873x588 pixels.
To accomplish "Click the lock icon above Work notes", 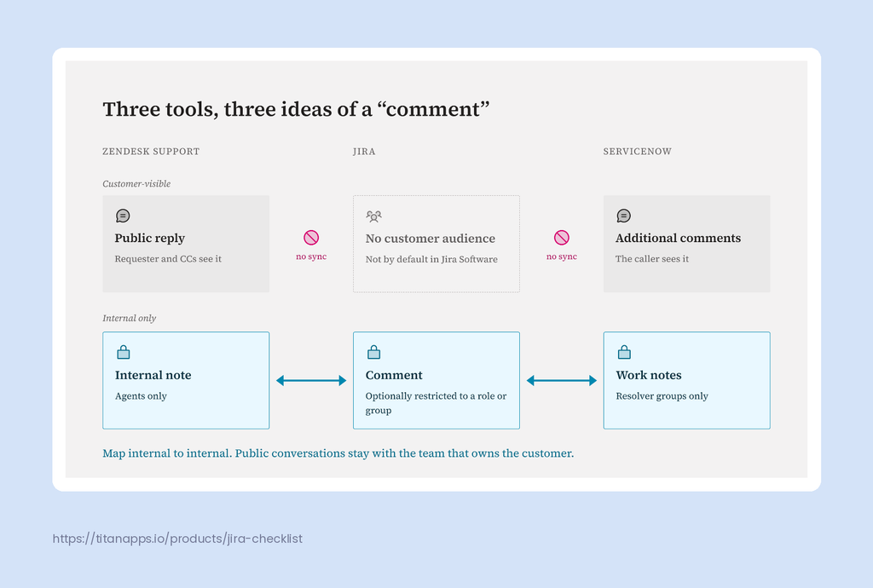I will point(624,352).
